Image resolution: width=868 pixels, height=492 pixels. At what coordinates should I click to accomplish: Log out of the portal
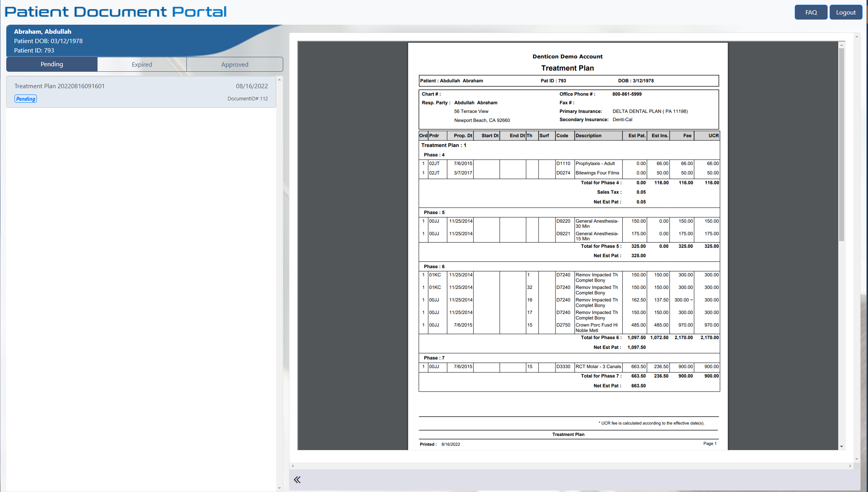coord(846,12)
